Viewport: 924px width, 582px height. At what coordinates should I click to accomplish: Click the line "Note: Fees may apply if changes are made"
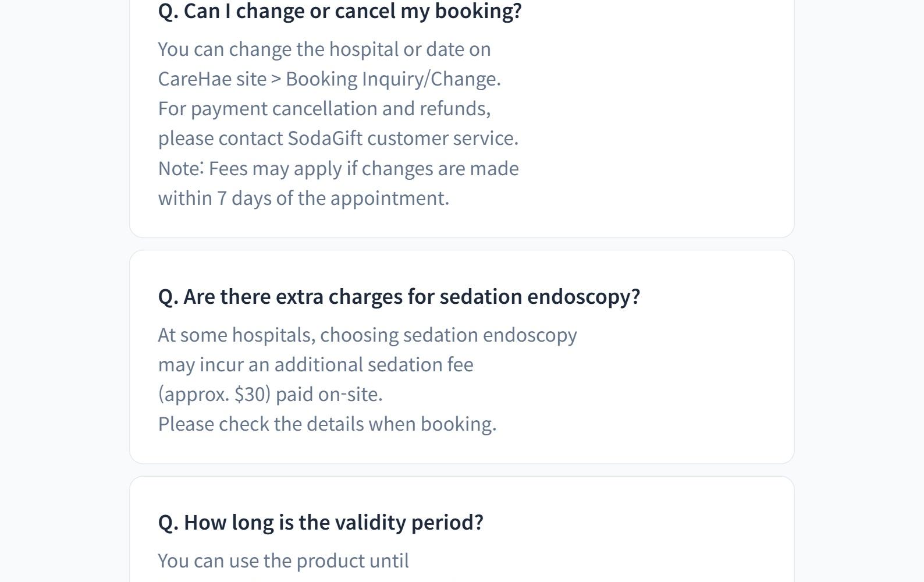tap(338, 168)
